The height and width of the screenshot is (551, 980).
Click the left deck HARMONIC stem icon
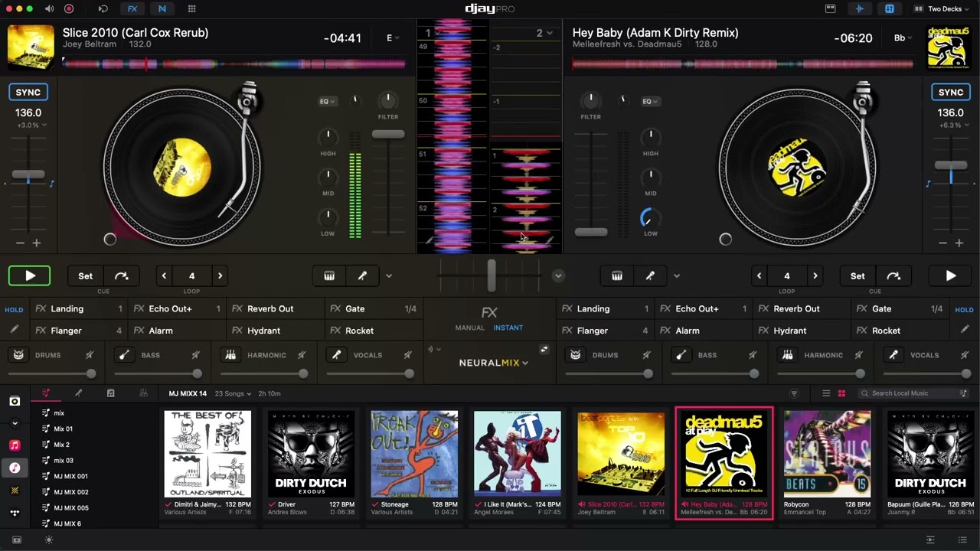point(230,355)
